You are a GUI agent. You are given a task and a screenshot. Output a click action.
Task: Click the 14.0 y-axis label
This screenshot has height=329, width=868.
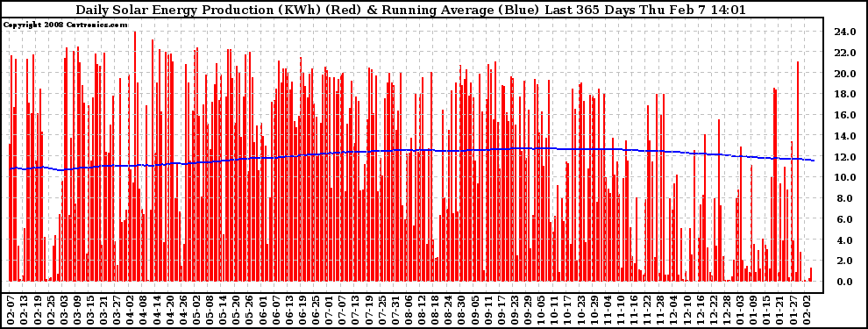click(x=845, y=136)
